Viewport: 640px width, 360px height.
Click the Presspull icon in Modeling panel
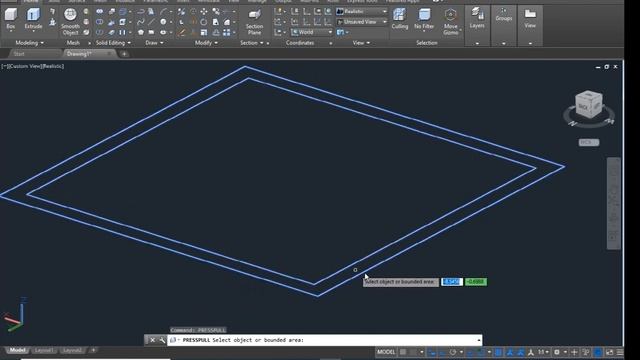coord(52,22)
